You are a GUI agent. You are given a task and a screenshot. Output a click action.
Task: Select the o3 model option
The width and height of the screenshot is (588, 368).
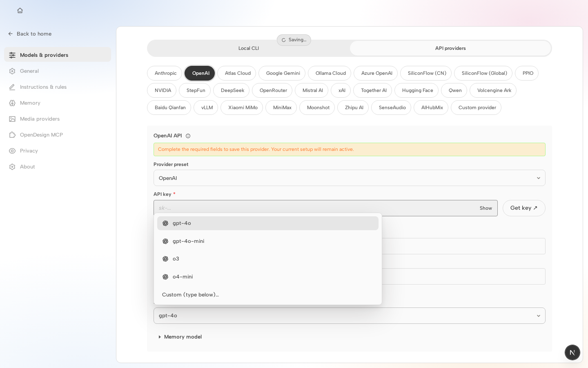(x=268, y=259)
